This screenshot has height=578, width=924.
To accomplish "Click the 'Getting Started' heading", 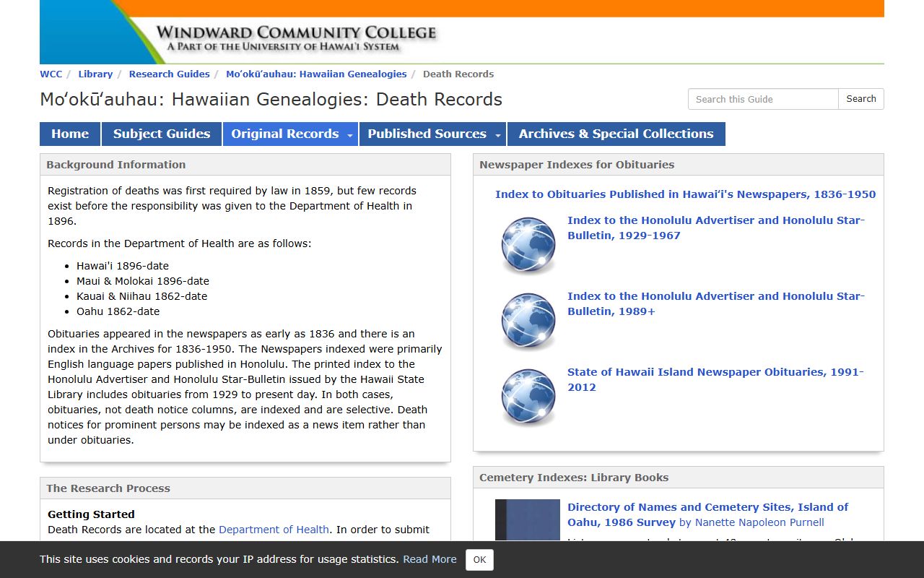I will click(91, 514).
